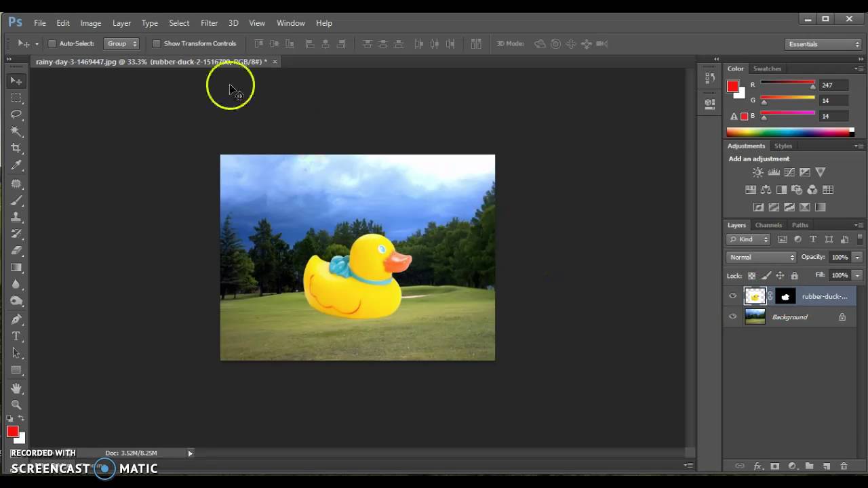This screenshot has width=868, height=488.
Task: Choose the Crop tool
Action: coord(16,148)
